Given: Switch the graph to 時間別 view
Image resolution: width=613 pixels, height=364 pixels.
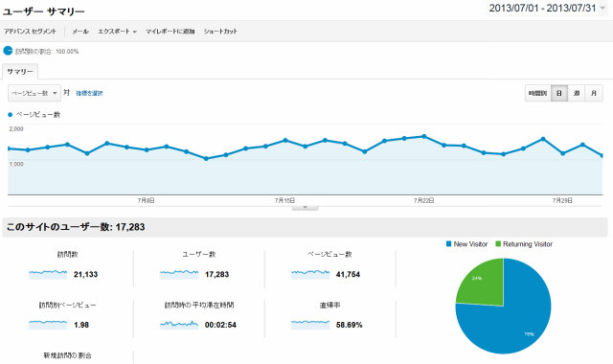Looking at the screenshot, I should (538, 94).
